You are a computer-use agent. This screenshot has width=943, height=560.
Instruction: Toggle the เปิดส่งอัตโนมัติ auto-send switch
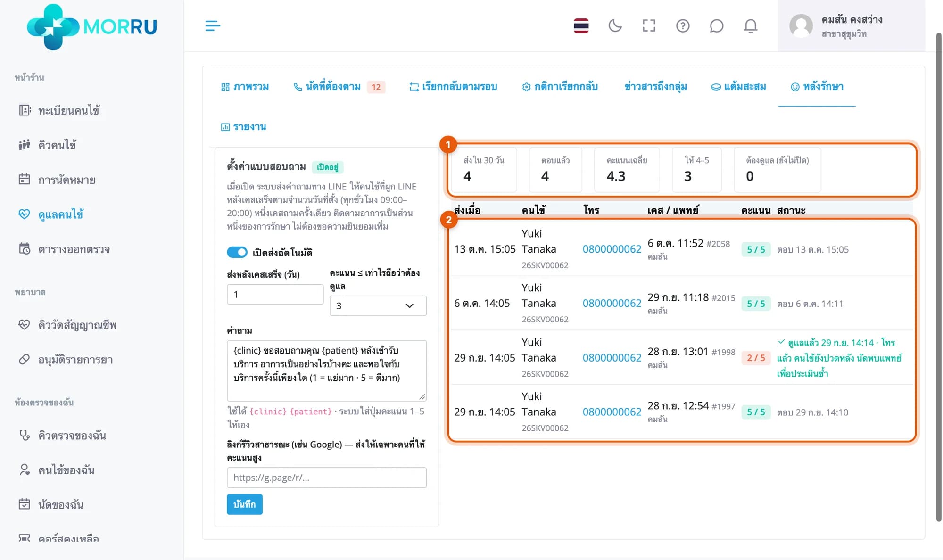coord(237,252)
